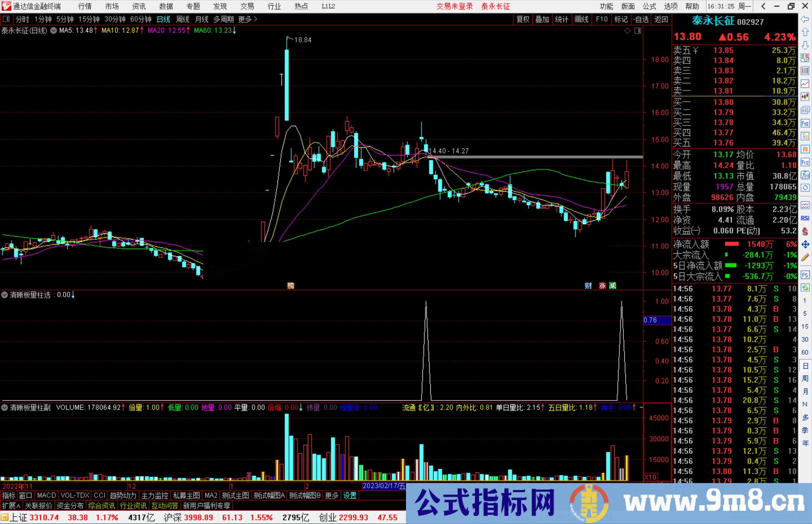Click the 交易未登录 login prompt
The height and width of the screenshot is (524, 812).
(x=454, y=6)
